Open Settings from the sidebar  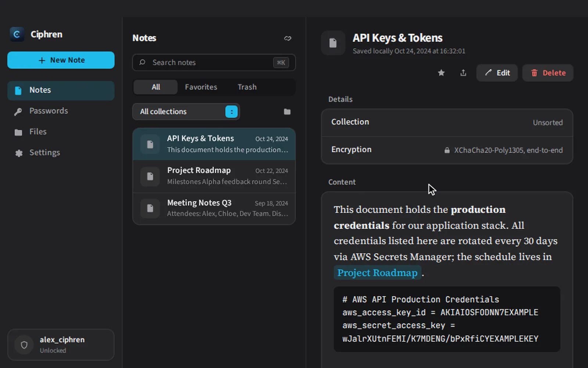tap(61, 153)
